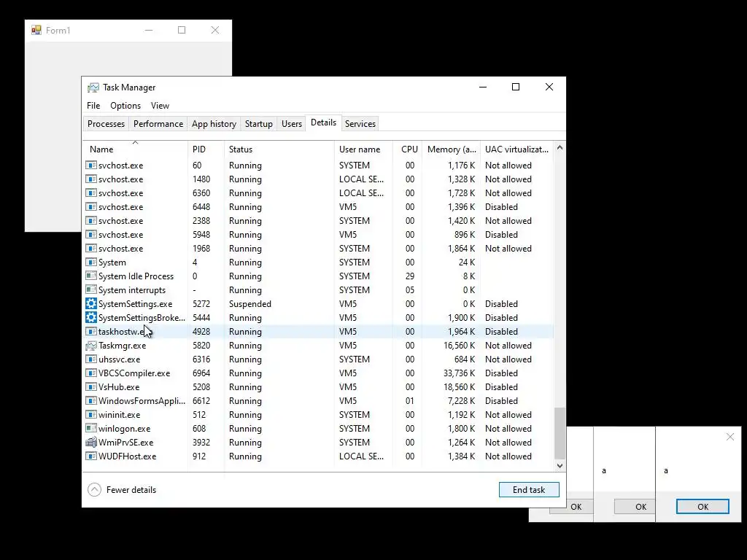
Task: Select the Details tab
Action: (323, 122)
